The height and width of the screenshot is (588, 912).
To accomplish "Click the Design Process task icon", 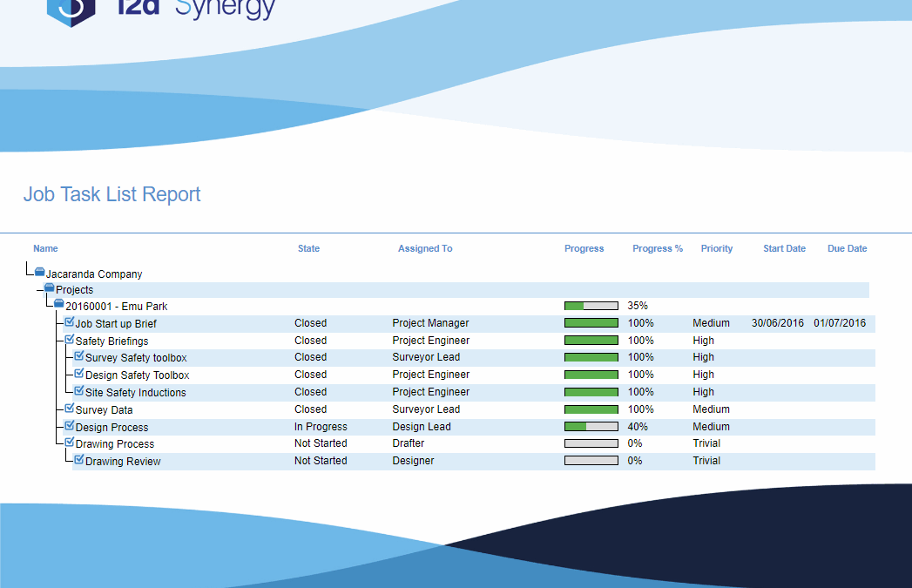I will pyautogui.click(x=69, y=426).
